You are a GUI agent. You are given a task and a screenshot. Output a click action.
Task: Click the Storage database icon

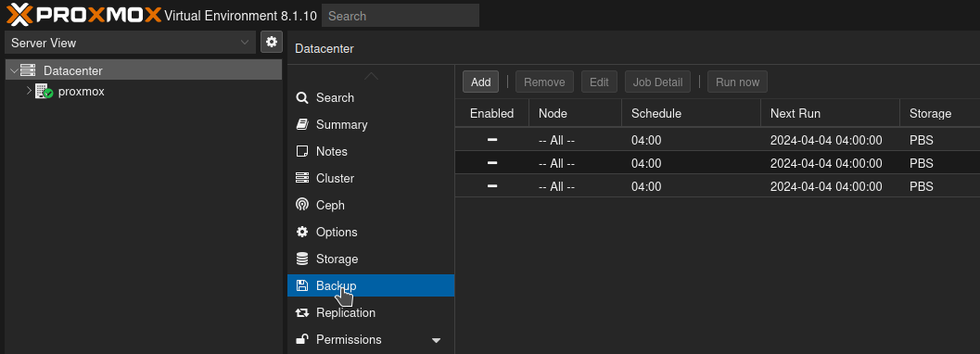(302, 259)
